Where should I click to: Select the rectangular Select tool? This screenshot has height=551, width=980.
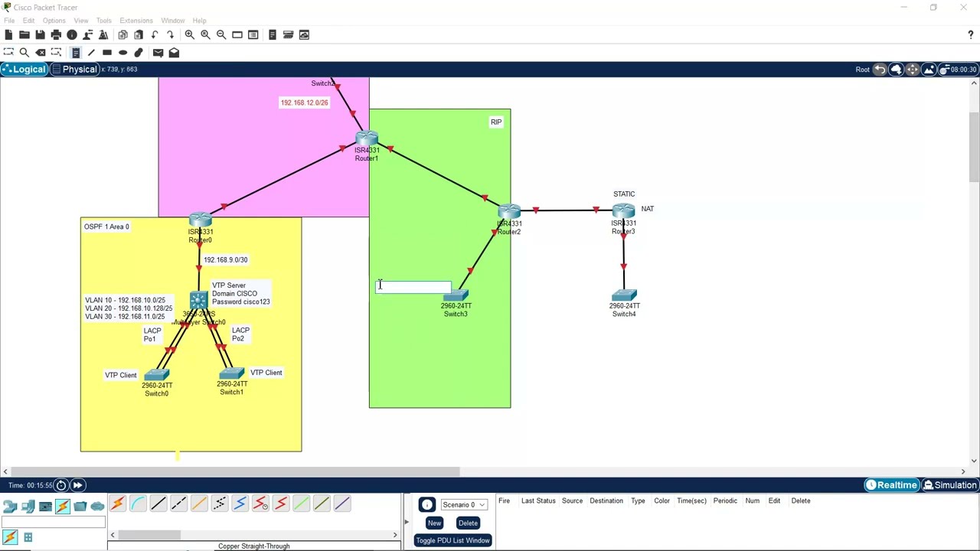pos(8,52)
